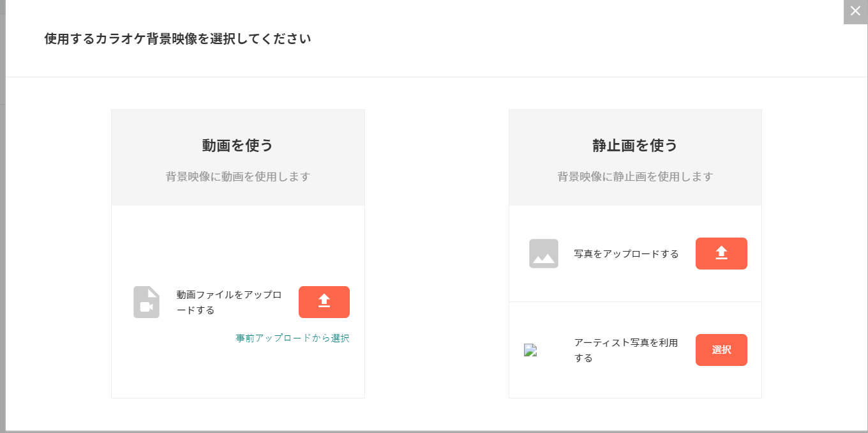Click the video file document icon
Screen dimensions: 868x433
(x=146, y=302)
